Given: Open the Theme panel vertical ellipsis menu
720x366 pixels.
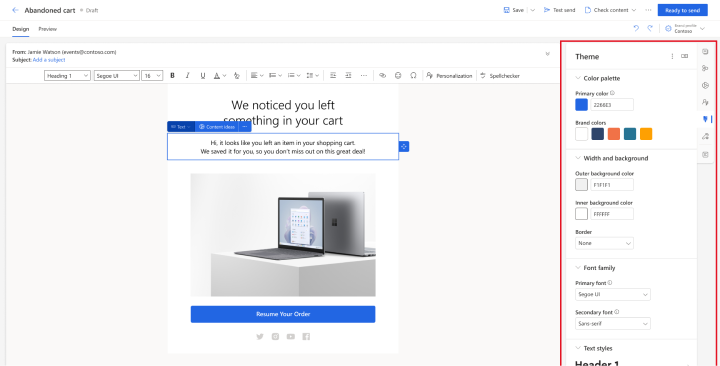Looking at the screenshot, I should pos(672,56).
